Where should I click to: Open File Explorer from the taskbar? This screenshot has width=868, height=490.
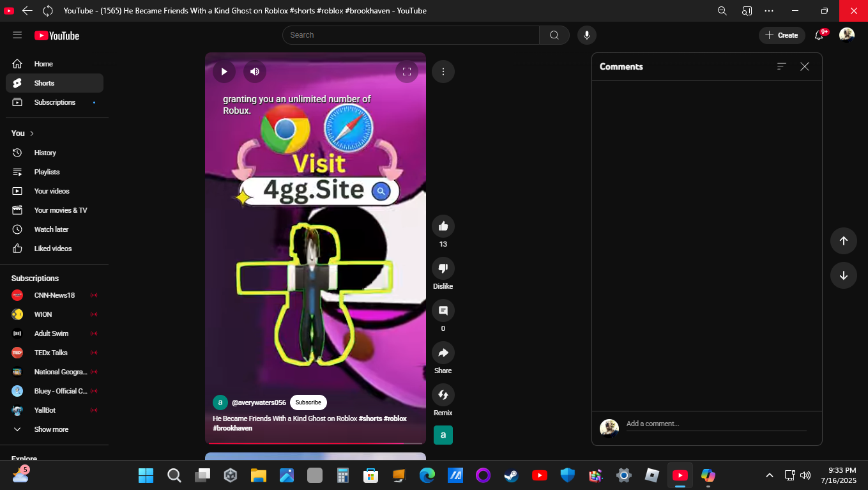click(258, 475)
